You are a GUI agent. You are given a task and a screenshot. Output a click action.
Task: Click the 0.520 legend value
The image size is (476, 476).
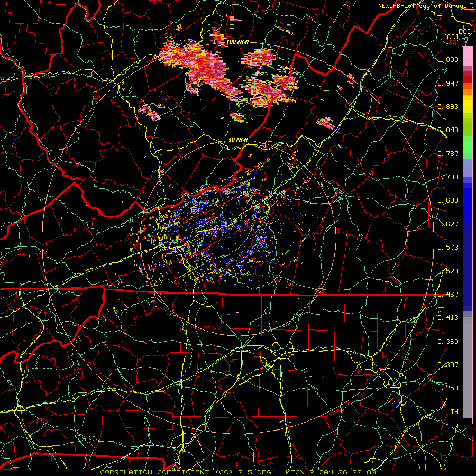tap(448, 271)
